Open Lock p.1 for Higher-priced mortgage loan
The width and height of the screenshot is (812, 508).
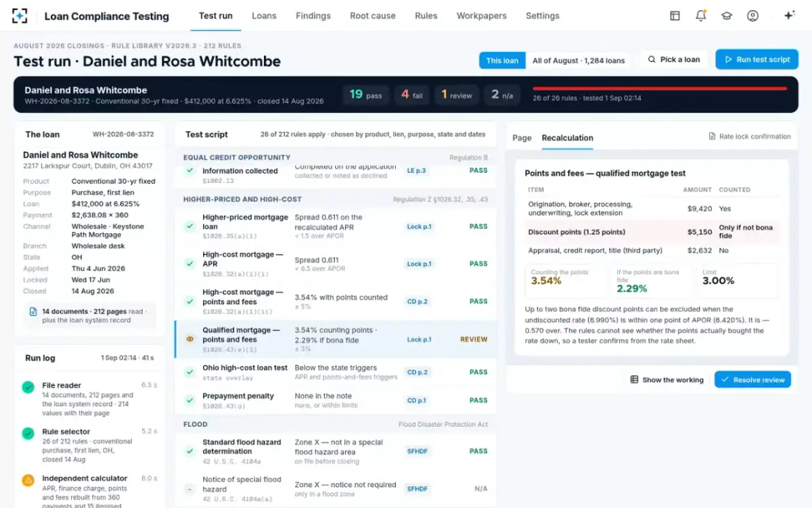coord(420,227)
